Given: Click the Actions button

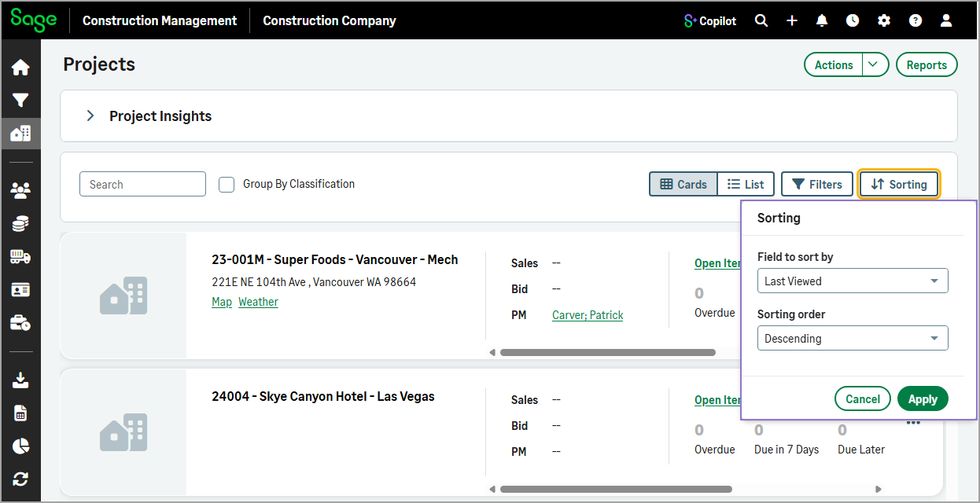Looking at the screenshot, I should [834, 65].
